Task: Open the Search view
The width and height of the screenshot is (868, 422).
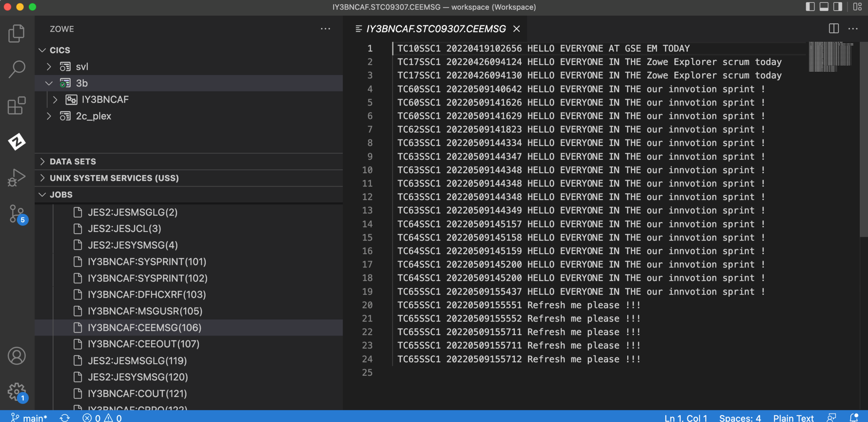Action: [x=17, y=68]
